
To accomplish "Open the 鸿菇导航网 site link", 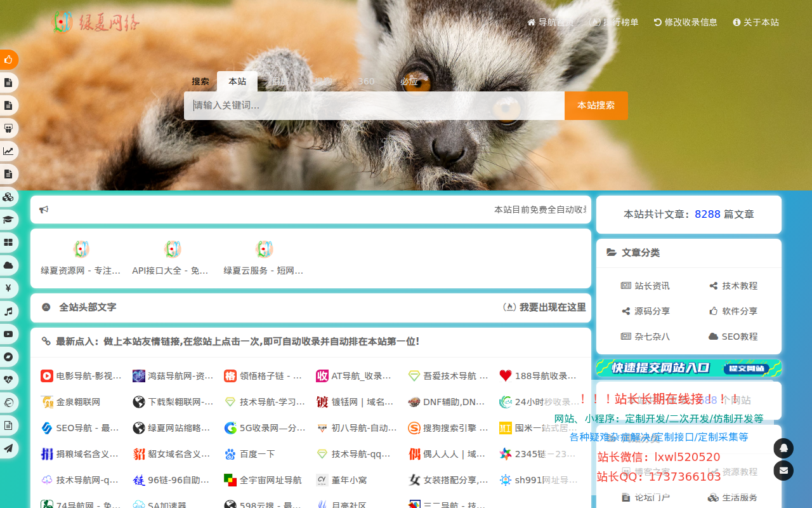I will coord(173,376).
